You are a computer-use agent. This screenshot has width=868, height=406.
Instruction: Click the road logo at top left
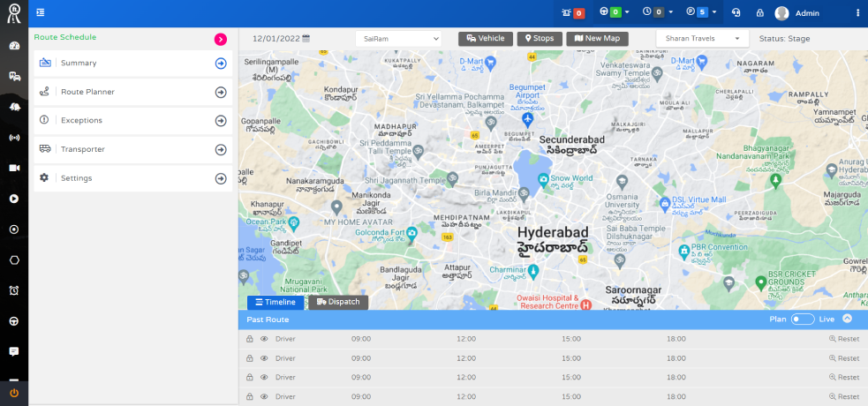click(14, 12)
